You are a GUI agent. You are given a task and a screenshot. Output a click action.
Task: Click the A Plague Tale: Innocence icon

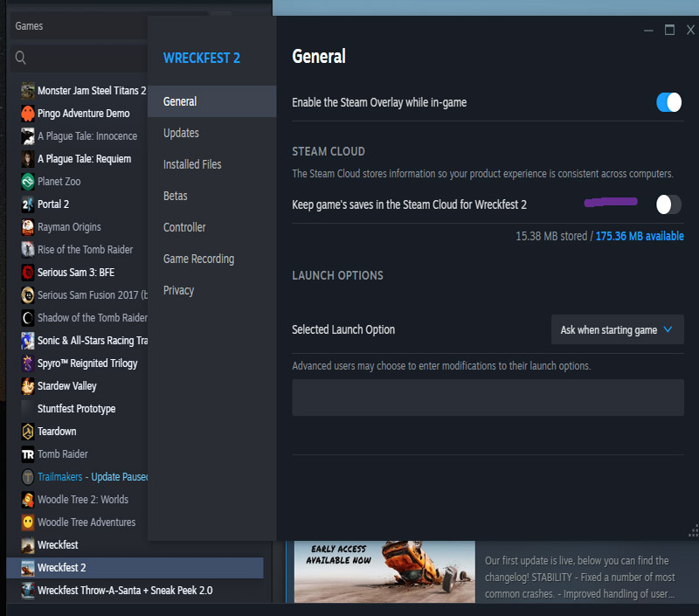(28, 136)
